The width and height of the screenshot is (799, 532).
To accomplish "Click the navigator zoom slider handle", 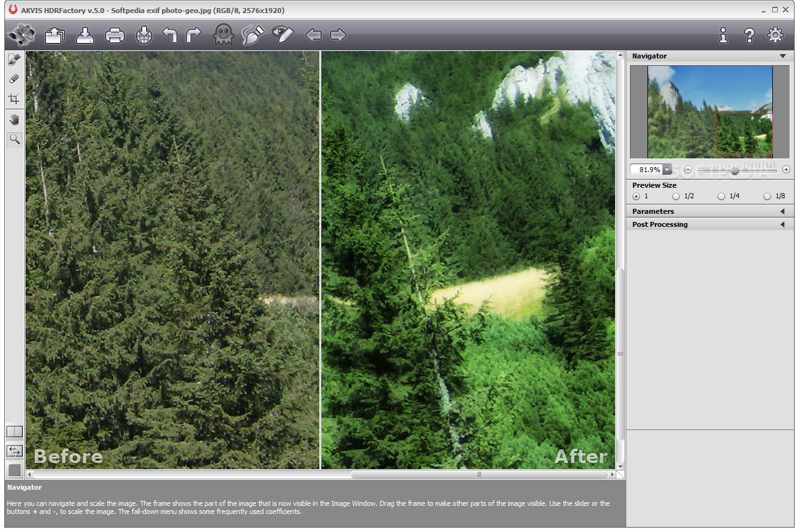I will tap(734, 170).
